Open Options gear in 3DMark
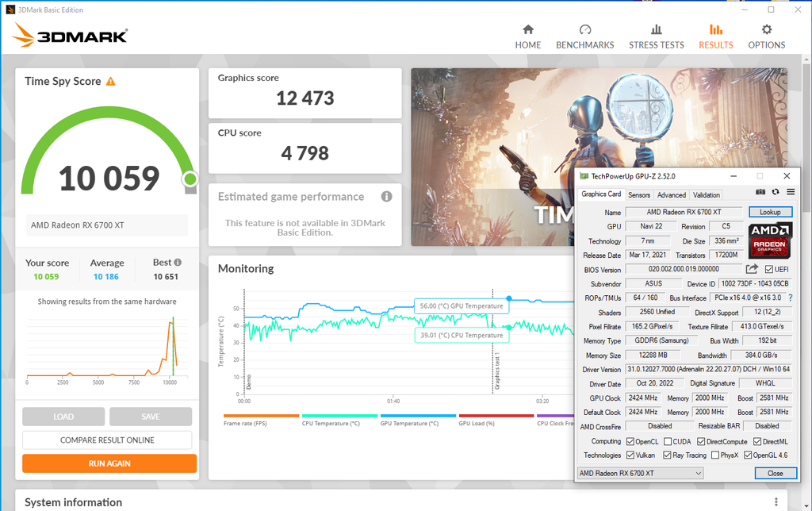This screenshot has height=511, width=812. click(767, 29)
